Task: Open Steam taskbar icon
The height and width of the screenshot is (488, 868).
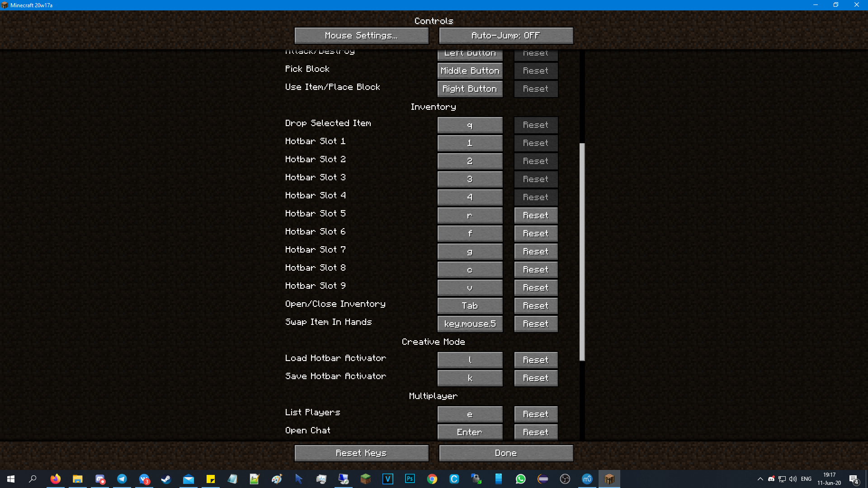Action: coord(166,479)
